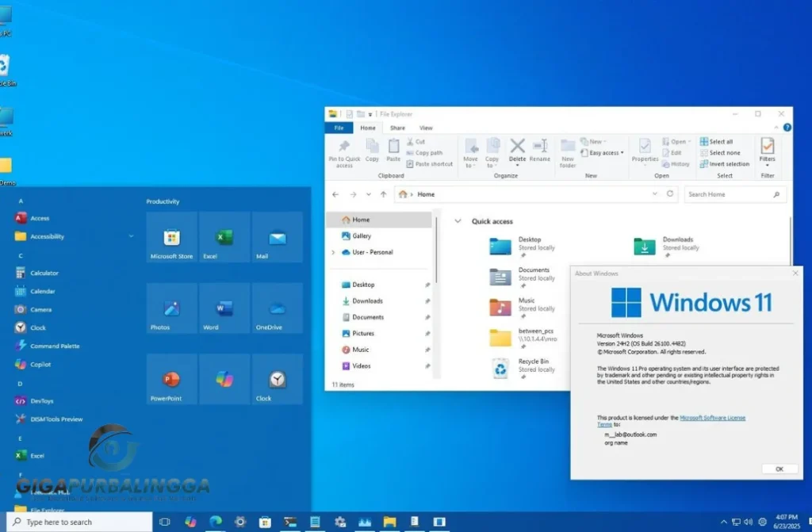
Task: Click the Rename icon in the ribbon
Action: pyautogui.click(x=540, y=151)
